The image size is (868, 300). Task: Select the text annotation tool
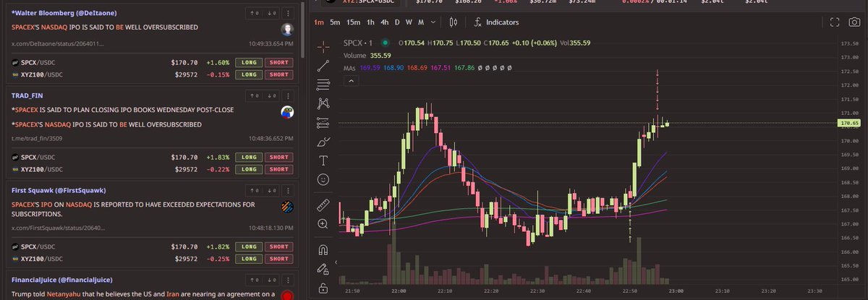point(323,159)
